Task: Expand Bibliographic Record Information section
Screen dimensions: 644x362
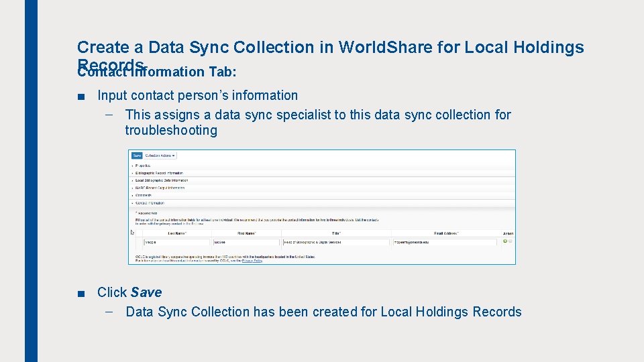Action: 159,173
